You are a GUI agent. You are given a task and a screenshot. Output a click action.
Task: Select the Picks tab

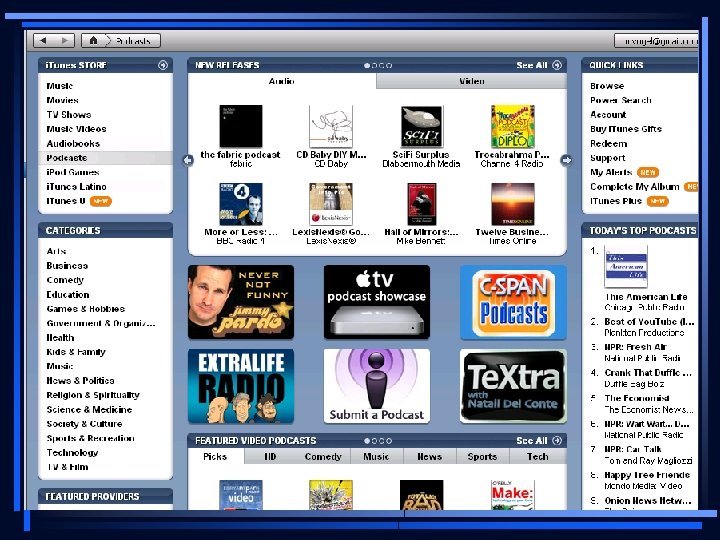click(x=215, y=456)
